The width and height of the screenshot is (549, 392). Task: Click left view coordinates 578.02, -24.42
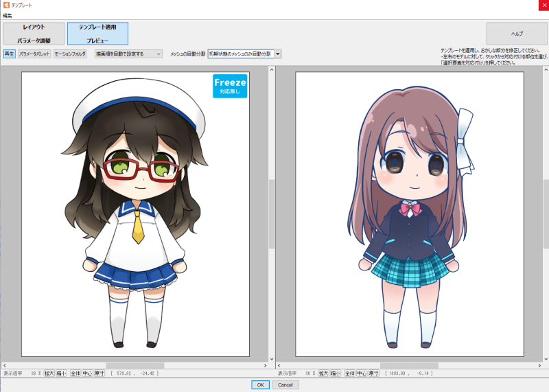click(135, 373)
